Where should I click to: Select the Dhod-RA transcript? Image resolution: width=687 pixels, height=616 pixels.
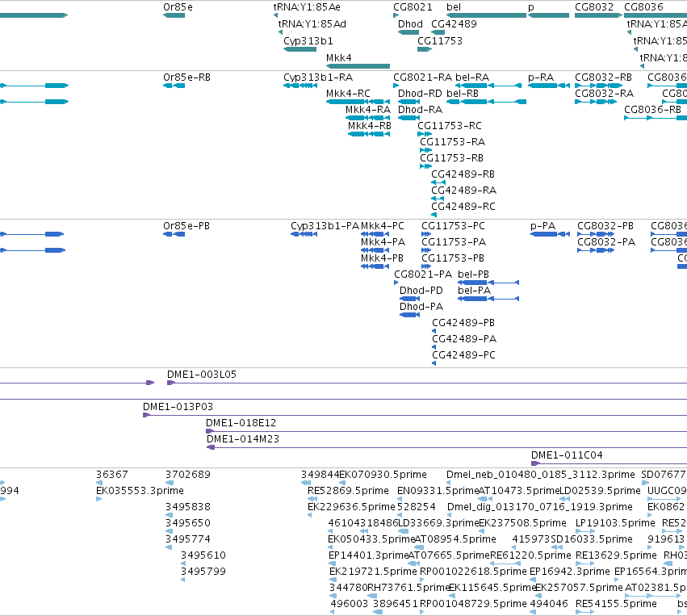408,118
